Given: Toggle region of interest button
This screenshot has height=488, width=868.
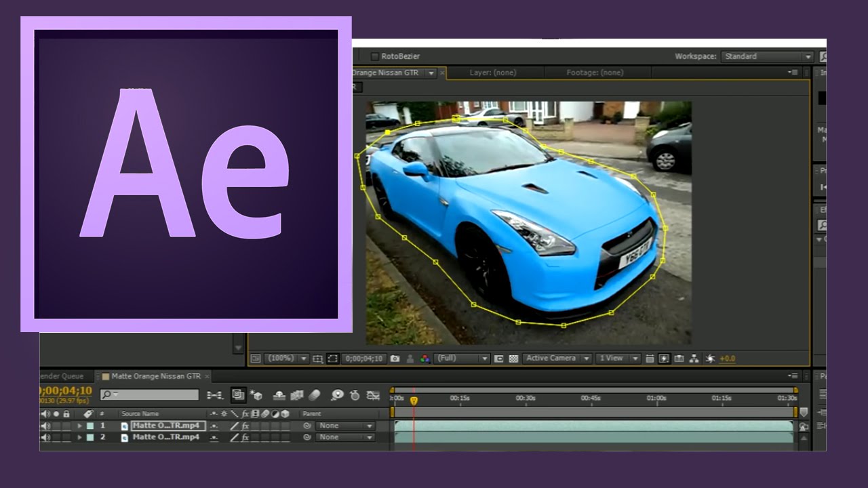Looking at the screenshot, I should click(x=499, y=359).
